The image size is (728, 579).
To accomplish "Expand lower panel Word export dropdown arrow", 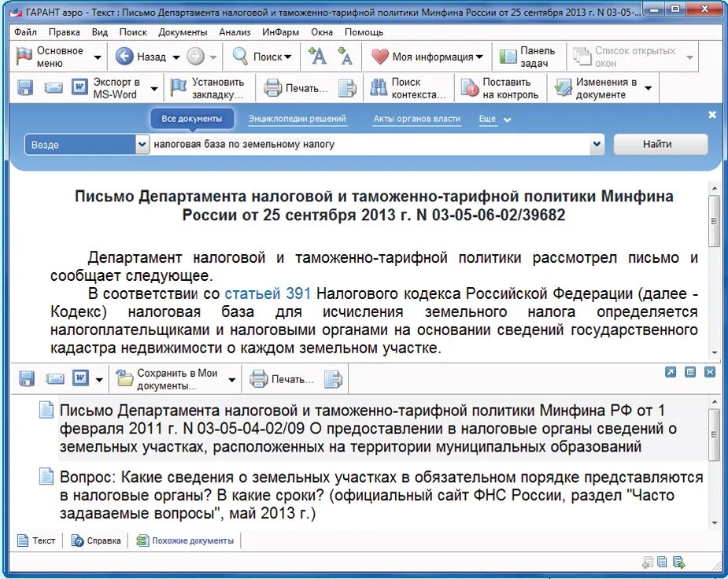I will [99, 379].
